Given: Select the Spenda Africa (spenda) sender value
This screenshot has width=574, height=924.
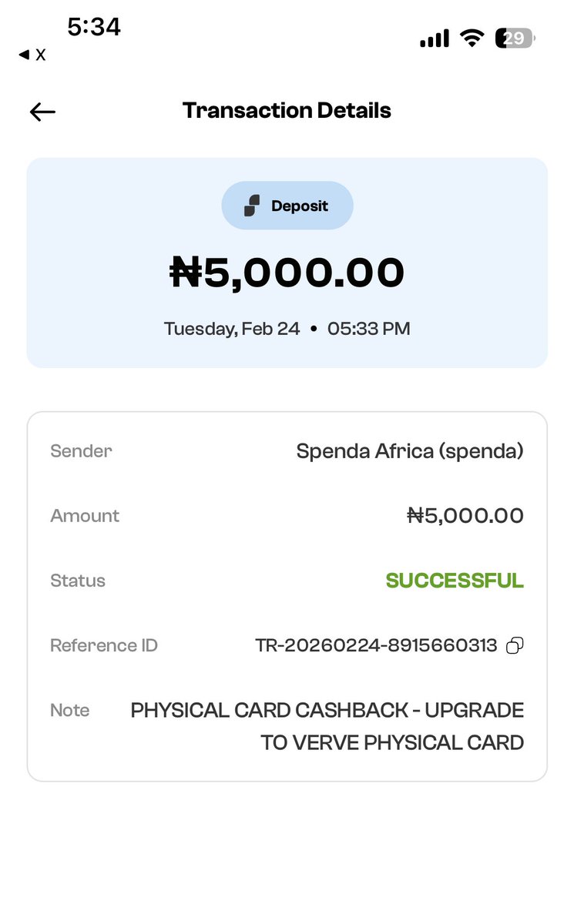Looking at the screenshot, I should (410, 451).
